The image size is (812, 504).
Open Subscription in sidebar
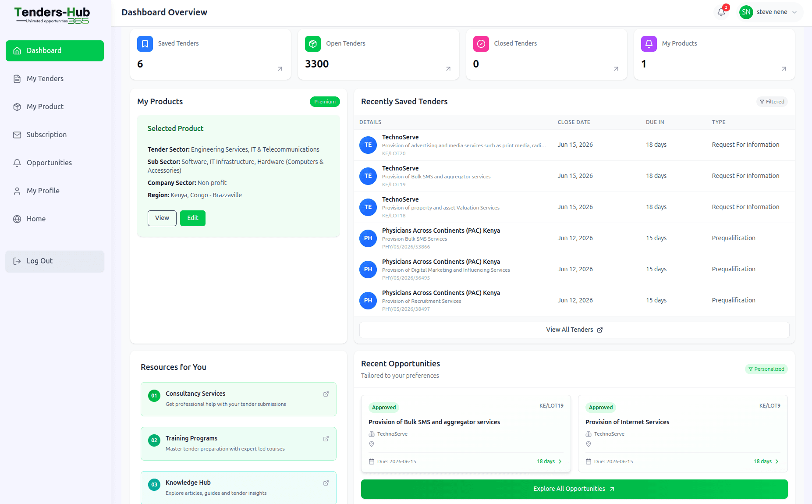pos(55,135)
